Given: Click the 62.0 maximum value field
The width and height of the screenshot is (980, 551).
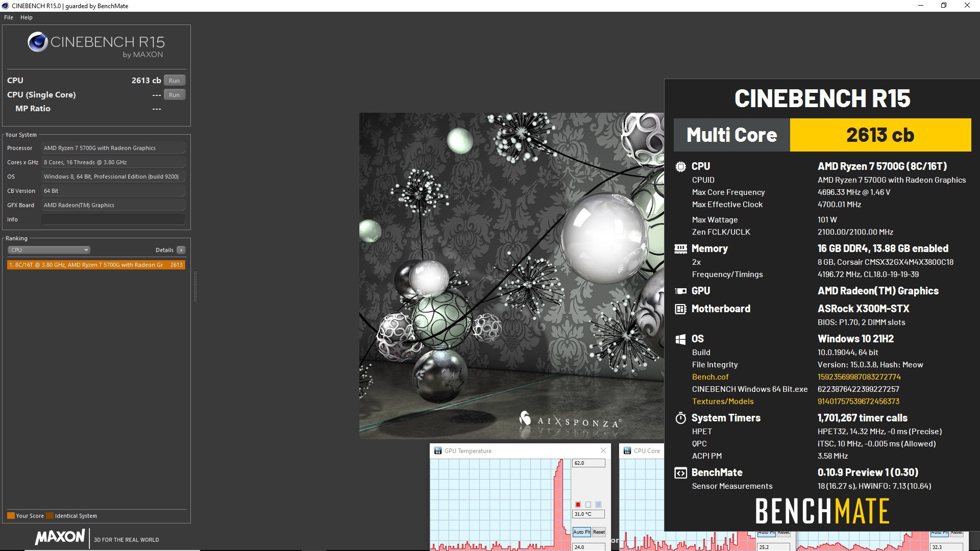Looking at the screenshot, I should [589, 463].
